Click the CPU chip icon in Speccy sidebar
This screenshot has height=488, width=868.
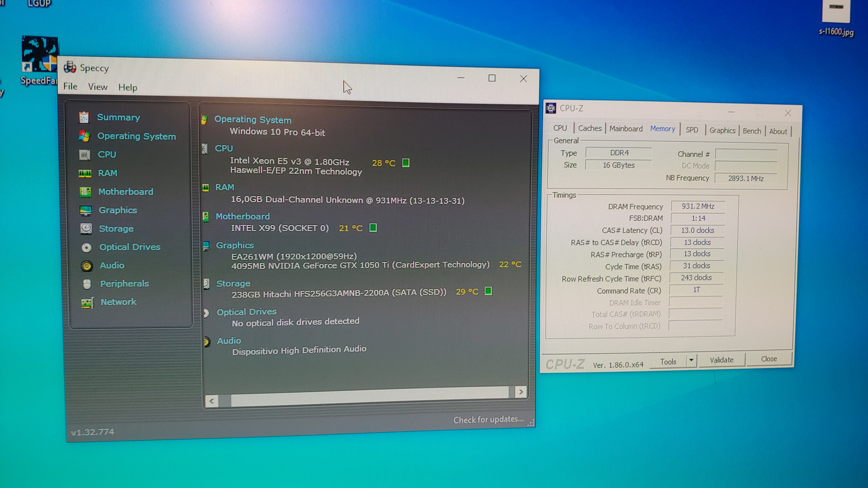pos(85,155)
